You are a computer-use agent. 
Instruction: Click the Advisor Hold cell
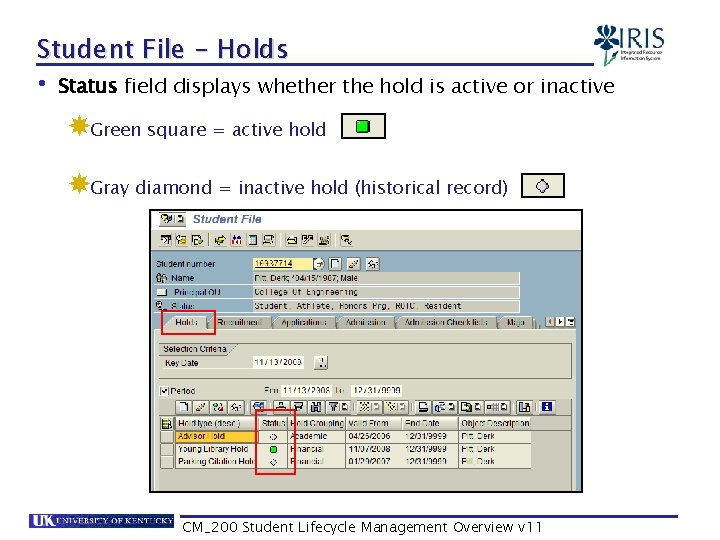(x=216, y=437)
